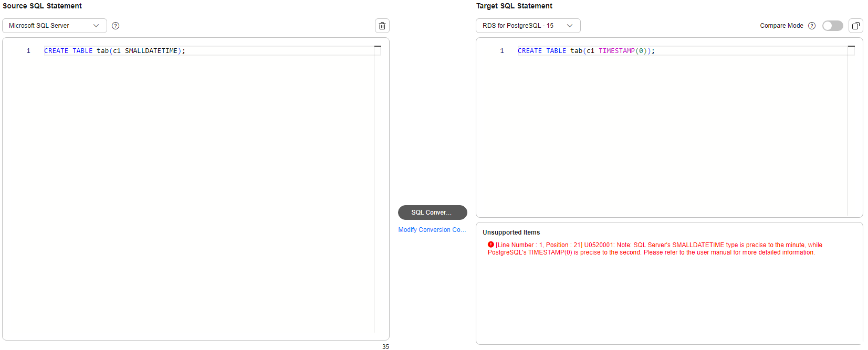868x350 pixels.
Task: Click the SQL Conver... button
Action: [x=433, y=213]
